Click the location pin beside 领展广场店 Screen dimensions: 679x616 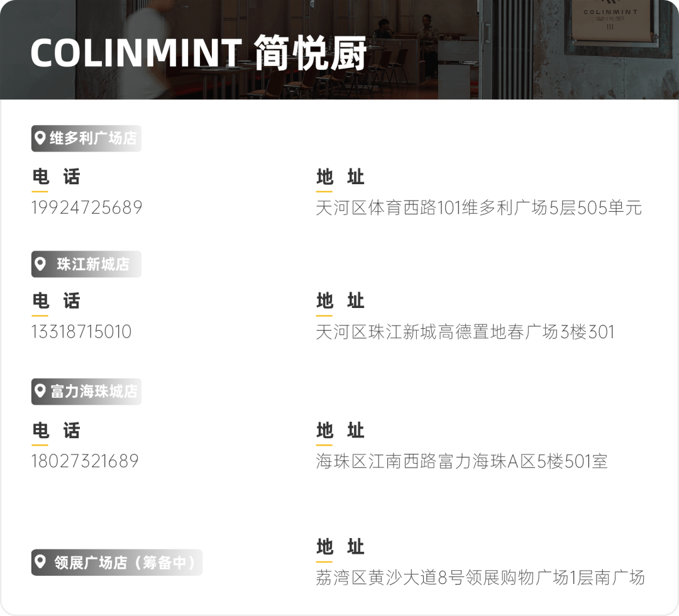click(x=40, y=562)
